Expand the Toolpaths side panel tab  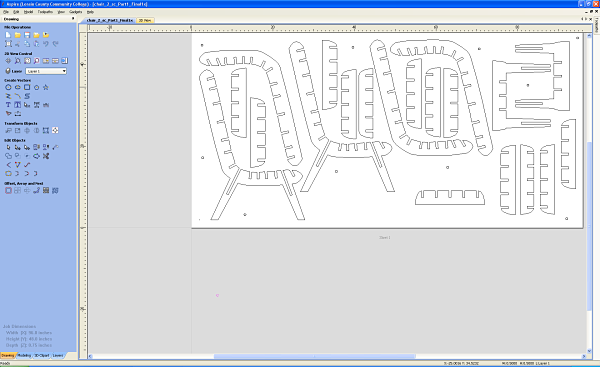597,25
